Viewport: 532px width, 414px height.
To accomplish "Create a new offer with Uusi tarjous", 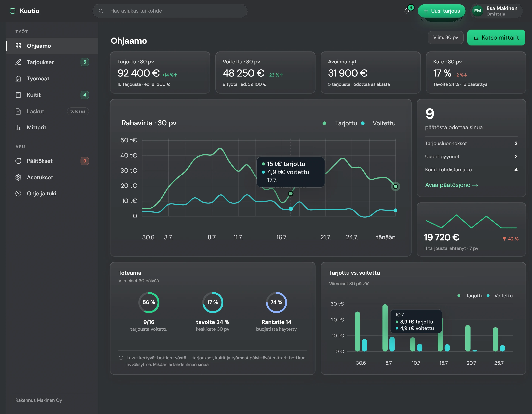I will (x=441, y=11).
